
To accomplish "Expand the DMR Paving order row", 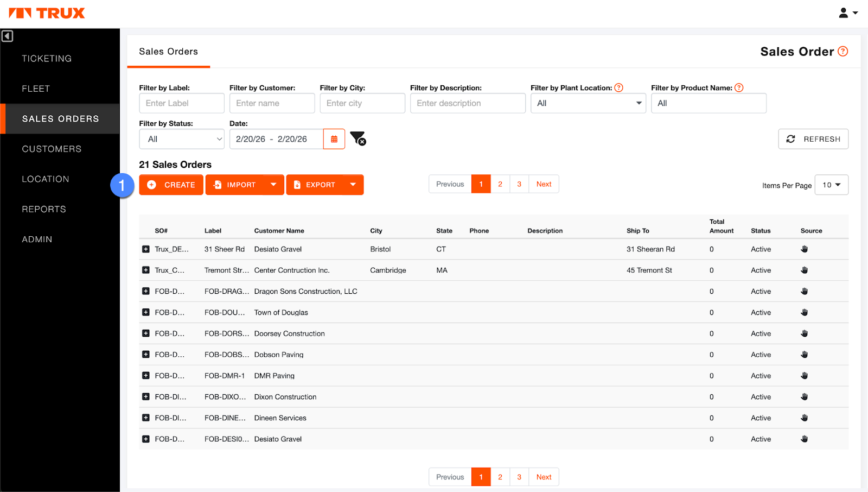I will 146,376.
